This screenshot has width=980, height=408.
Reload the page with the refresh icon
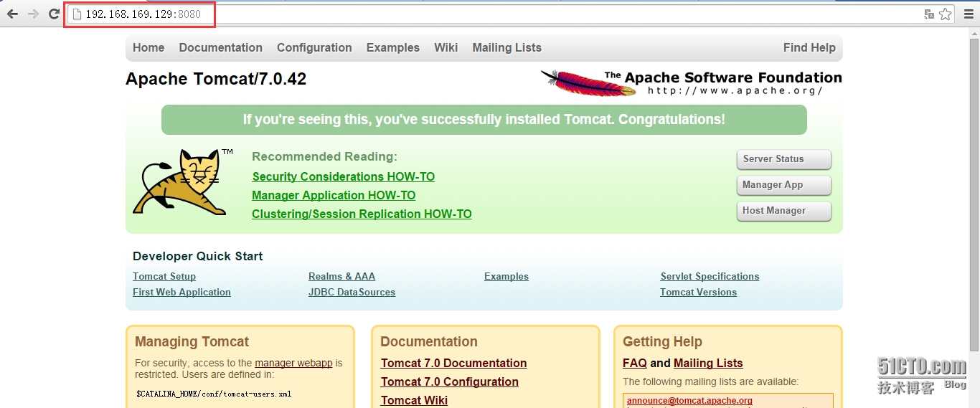54,14
